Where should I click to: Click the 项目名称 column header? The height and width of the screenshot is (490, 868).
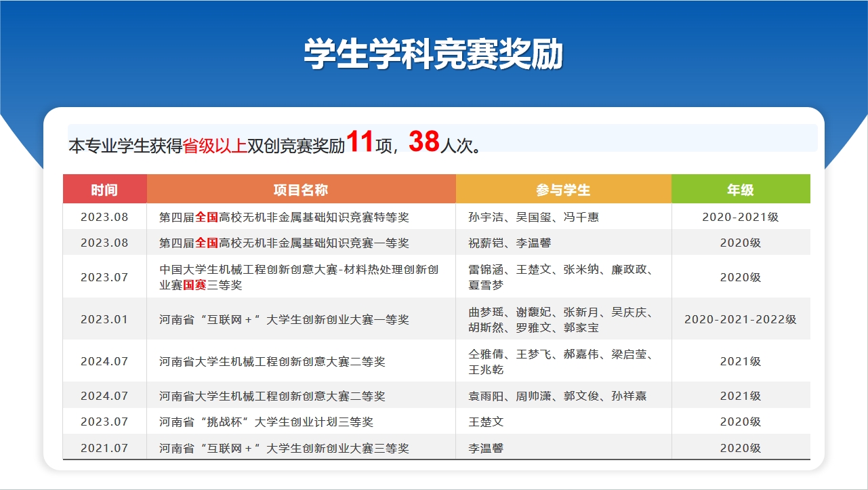tap(301, 190)
